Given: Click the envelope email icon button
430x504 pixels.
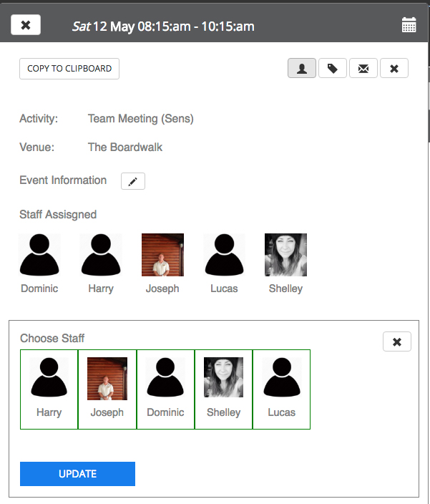Looking at the screenshot, I should coord(363,69).
